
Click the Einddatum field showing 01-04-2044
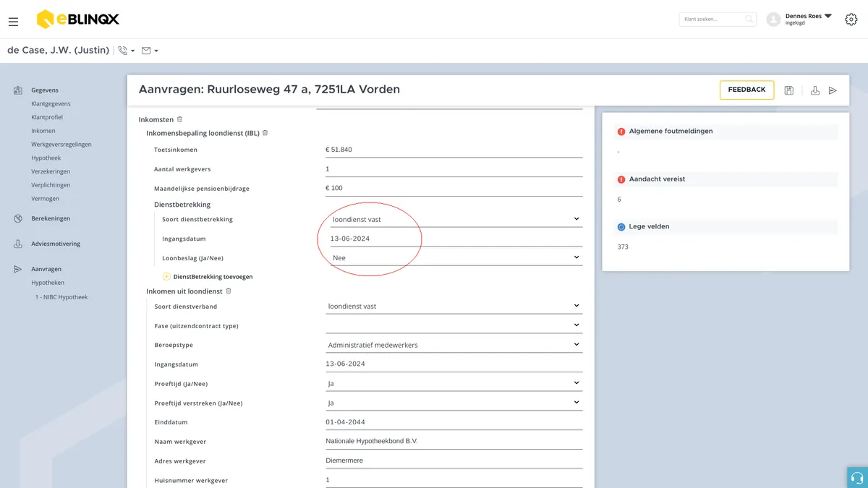[454, 422]
